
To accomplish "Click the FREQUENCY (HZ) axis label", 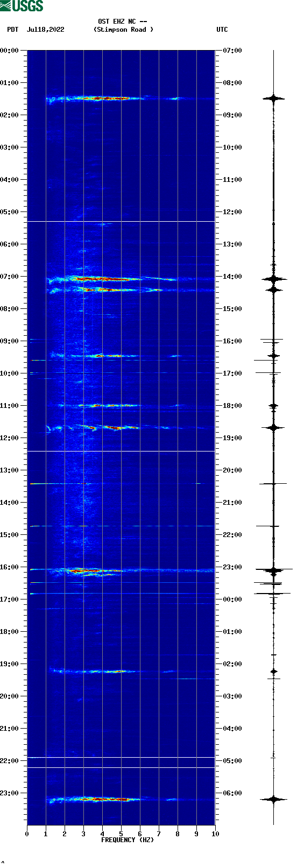I will [x=128, y=840].
